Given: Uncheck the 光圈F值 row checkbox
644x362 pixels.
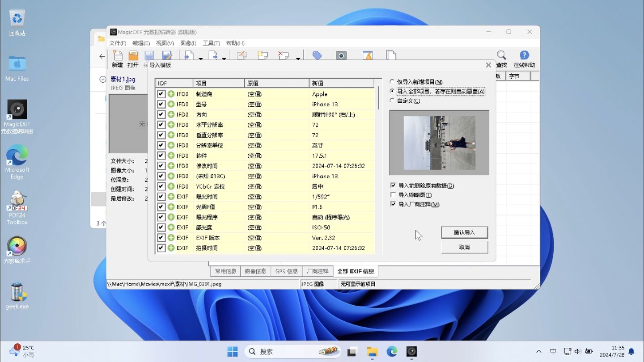Looking at the screenshot, I should click(161, 207).
